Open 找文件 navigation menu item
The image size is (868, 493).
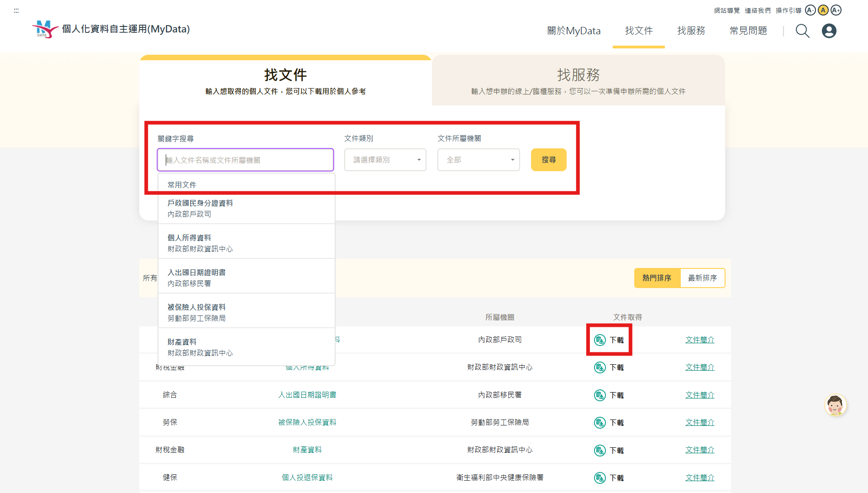[x=639, y=31]
